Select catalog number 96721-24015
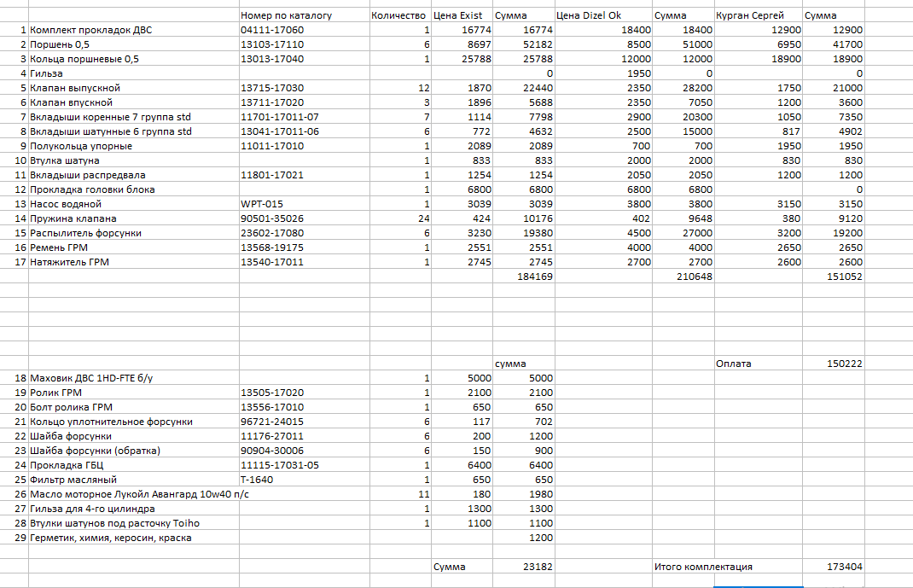This screenshot has width=913, height=588. point(305,422)
